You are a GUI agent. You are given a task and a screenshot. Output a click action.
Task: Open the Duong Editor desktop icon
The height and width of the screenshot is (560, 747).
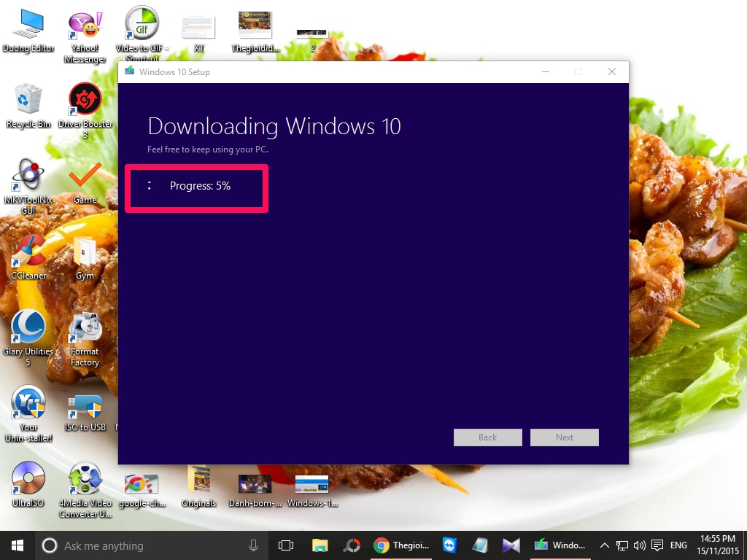(28, 30)
